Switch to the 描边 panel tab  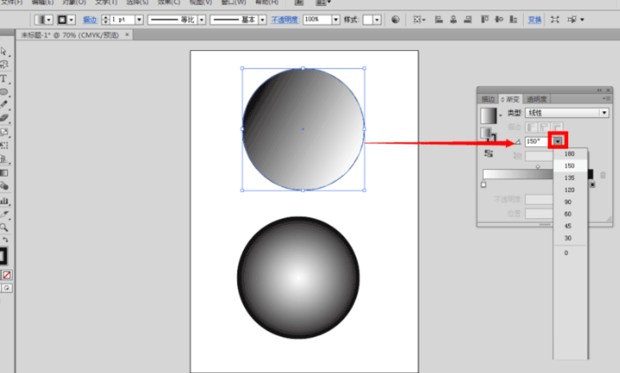[x=488, y=99]
